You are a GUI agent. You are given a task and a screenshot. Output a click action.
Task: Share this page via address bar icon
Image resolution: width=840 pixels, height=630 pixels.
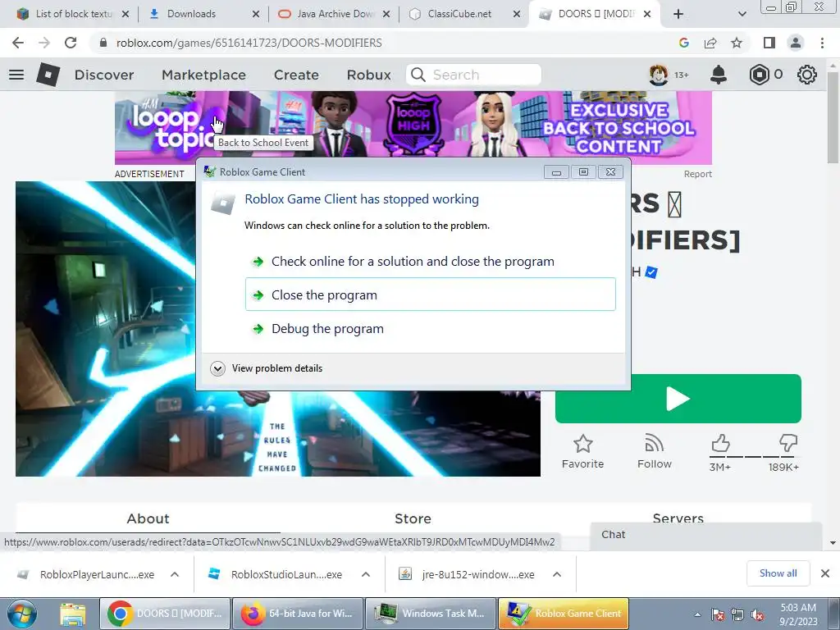pyautogui.click(x=710, y=43)
